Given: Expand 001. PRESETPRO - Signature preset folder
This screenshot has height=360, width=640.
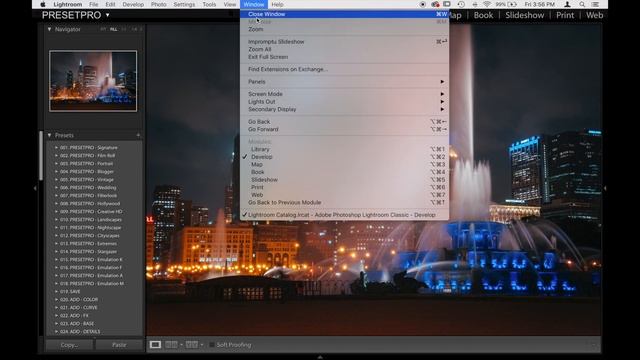Looking at the screenshot, I should tap(56, 148).
